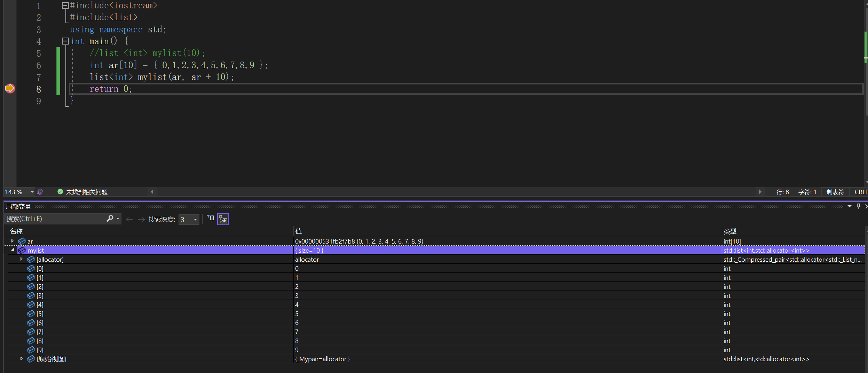
Task: Select the [9] element name
Action: click(40, 350)
